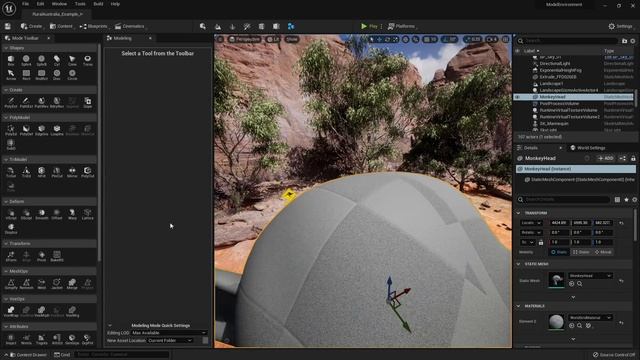Select the XForm transform tool
Viewport: 640px width, 360px height.
coord(11,256)
